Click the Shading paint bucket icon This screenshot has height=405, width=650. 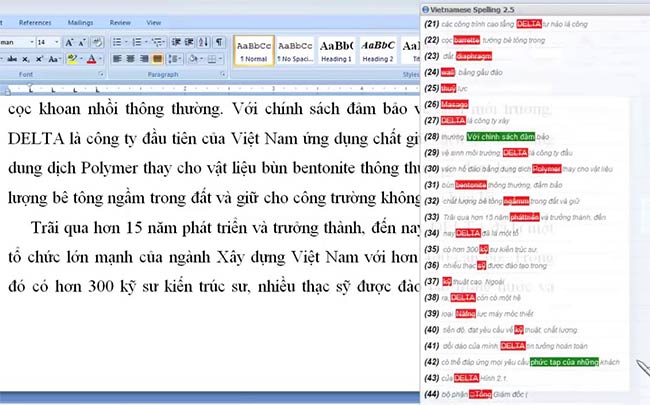point(193,59)
